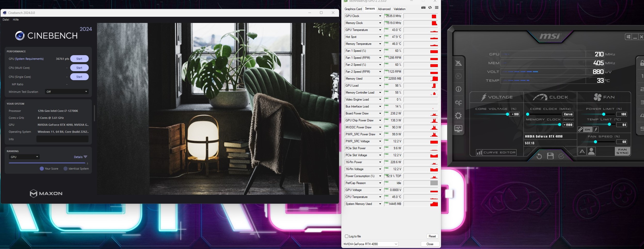The height and width of the screenshot is (249, 644).
Task: Reset Afterburner settings to default
Action: (539, 156)
